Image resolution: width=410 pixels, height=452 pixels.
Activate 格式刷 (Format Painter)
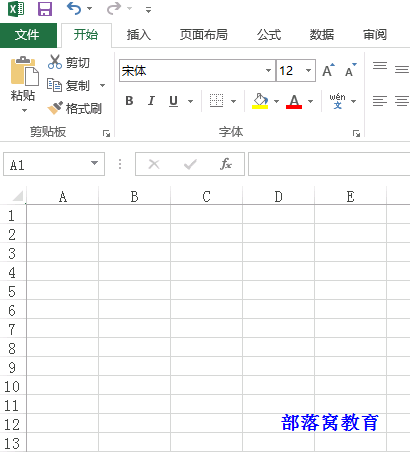pyautogui.click(x=74, y=108)
